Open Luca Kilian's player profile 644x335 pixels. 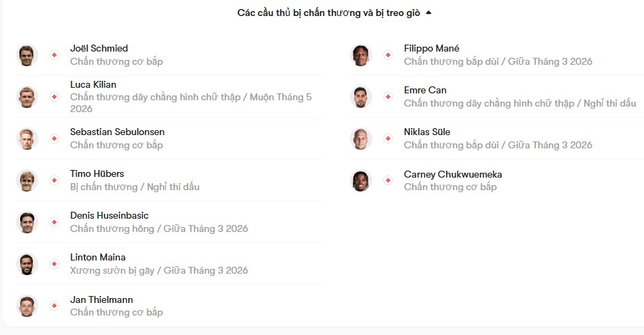click(x=93, y=84)
